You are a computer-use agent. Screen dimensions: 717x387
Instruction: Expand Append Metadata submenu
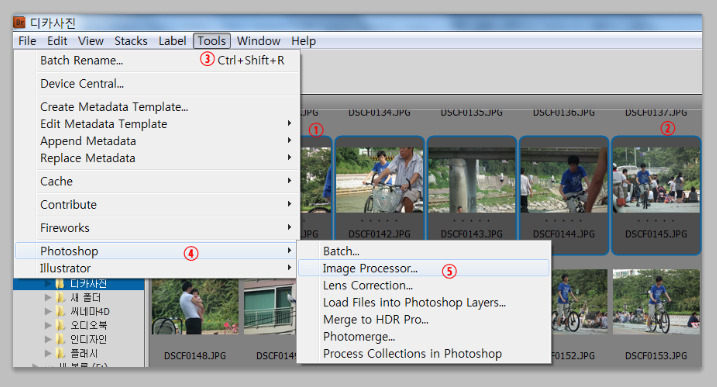click(x=157, y=141)
